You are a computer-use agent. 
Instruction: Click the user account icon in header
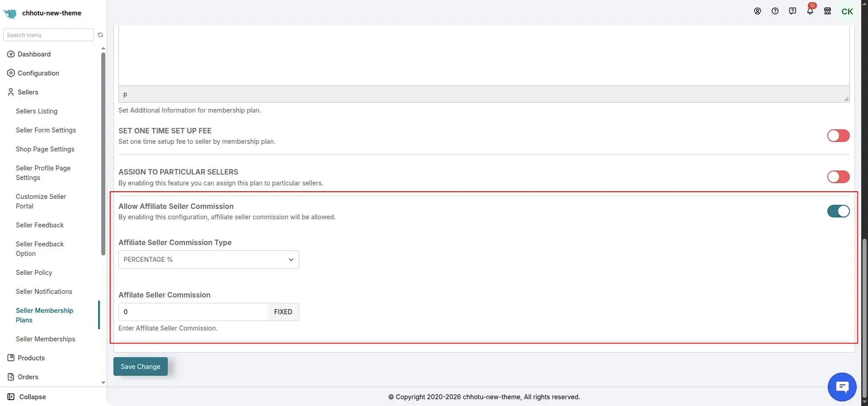pos(758,11)
